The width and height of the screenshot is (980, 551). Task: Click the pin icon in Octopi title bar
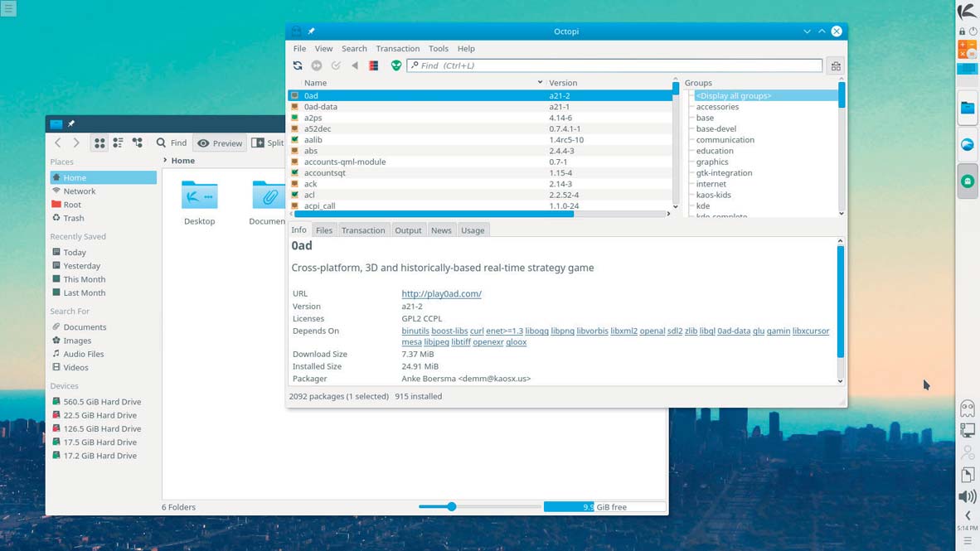[311, 31]
